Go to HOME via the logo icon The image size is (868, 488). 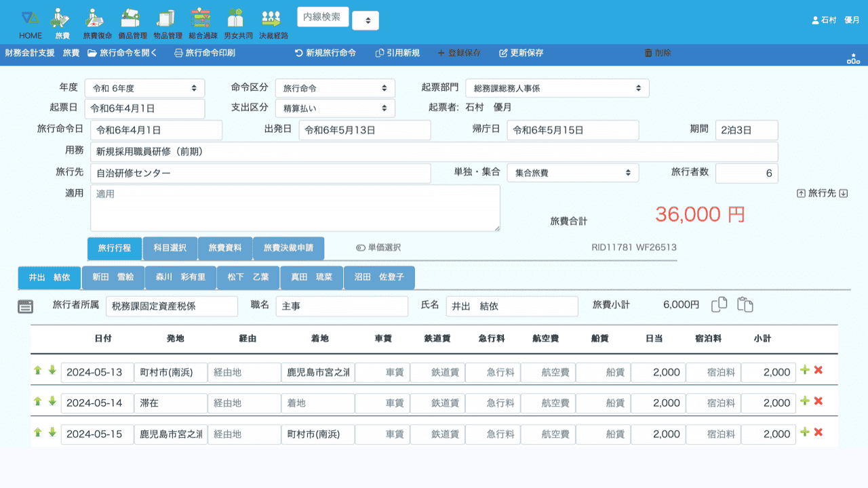tap(31, 19)
